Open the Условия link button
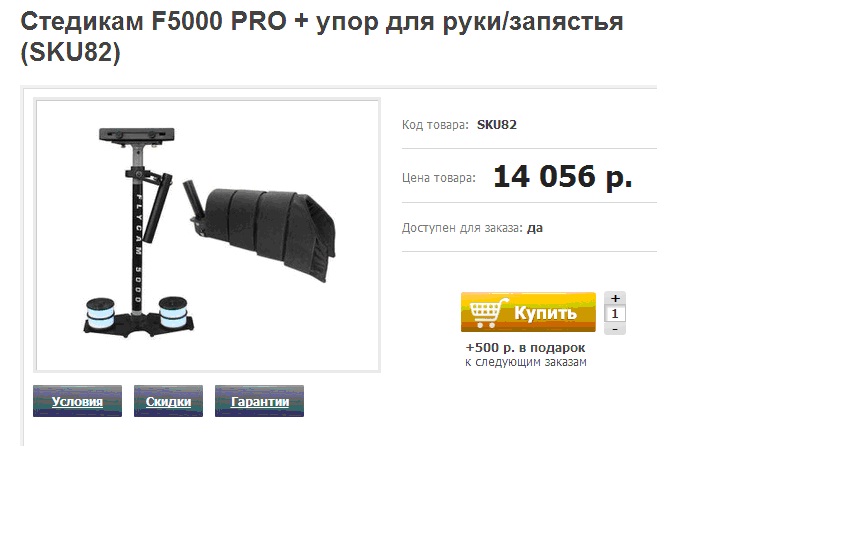 click(x=77, y=401)
